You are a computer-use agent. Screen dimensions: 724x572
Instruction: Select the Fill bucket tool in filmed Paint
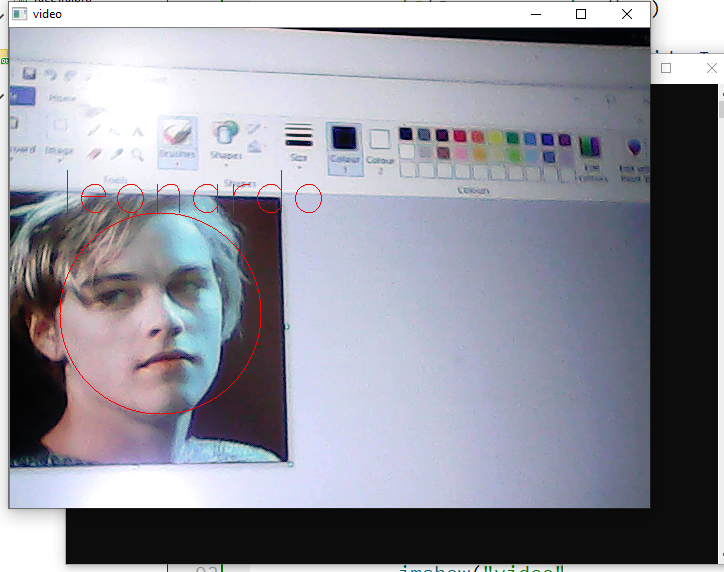pos(115,132)
